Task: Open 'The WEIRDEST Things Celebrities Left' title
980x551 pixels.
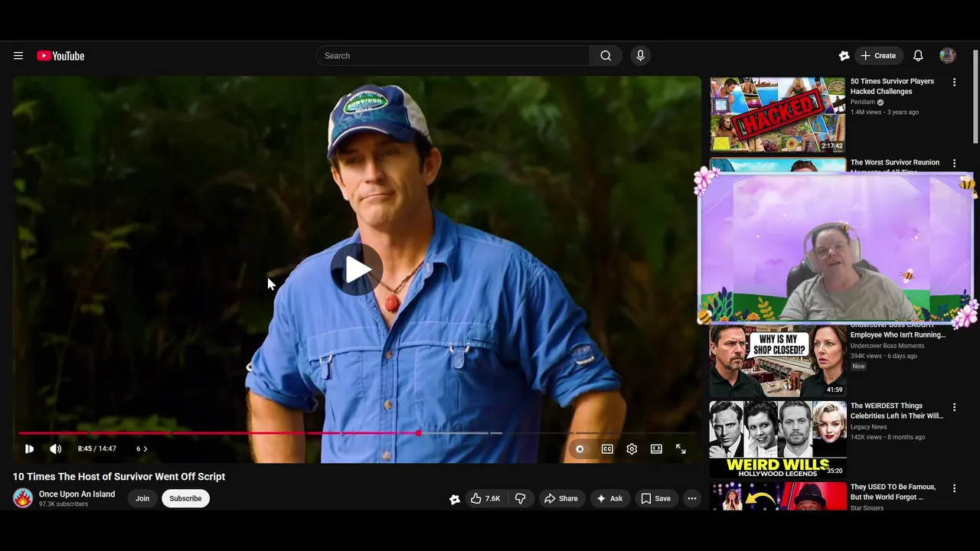Action: click(897, 411)
